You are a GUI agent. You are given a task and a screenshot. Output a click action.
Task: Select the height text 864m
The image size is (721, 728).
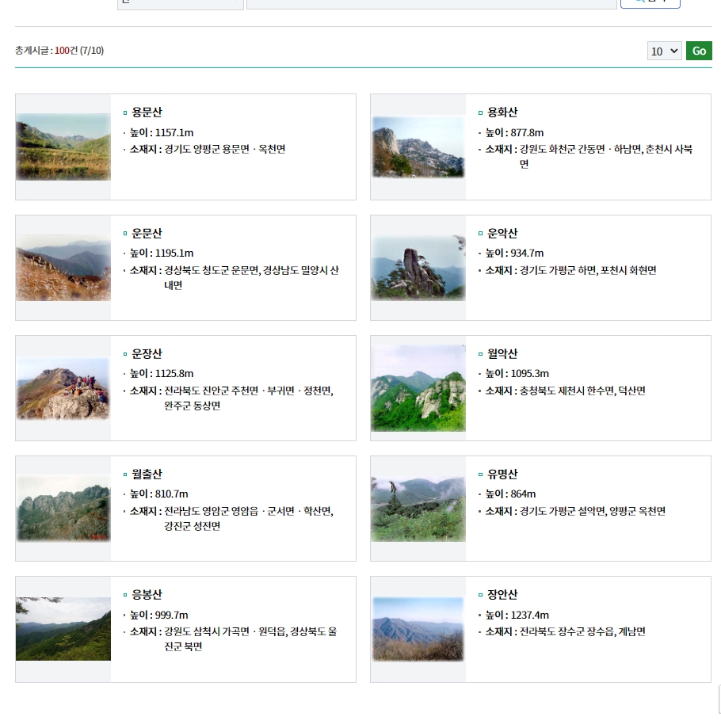[523, 494]
